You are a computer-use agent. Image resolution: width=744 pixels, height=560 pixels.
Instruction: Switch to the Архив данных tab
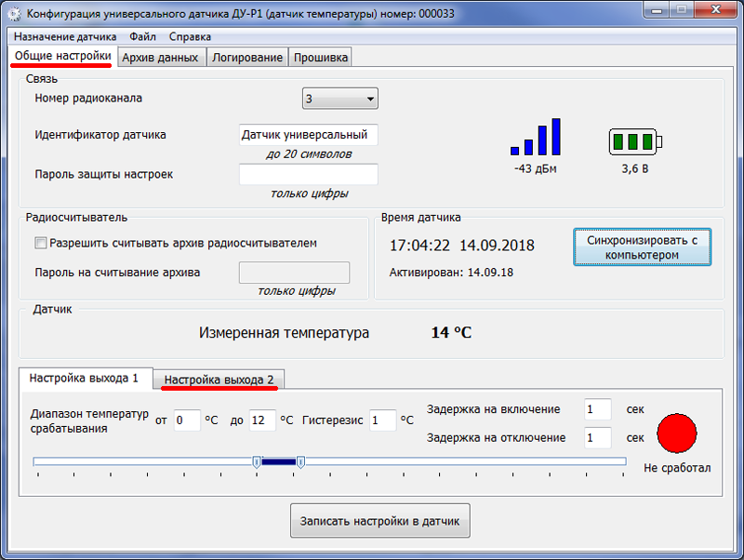[x=160, y=58]
